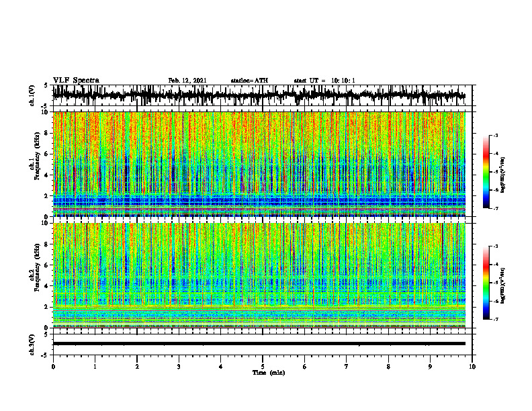Click the "-5" volt tick of ch.1(V) panel
Screen dimensions: 532x411
coord(45,106)
